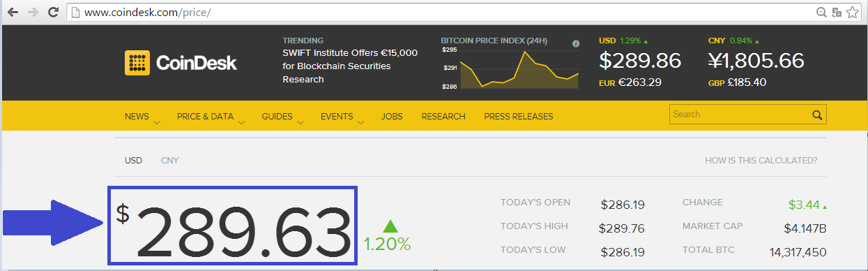Click the zoom magnifier icon in the address bar
This screenshot has width=868, height=271.
click(x=822, y=13)
